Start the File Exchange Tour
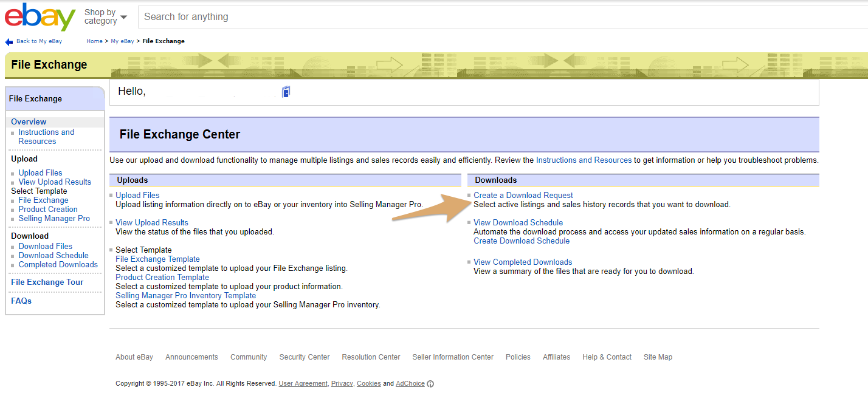Image resolution: width=868 pixels, height=410 pixels. coord(47,282)
